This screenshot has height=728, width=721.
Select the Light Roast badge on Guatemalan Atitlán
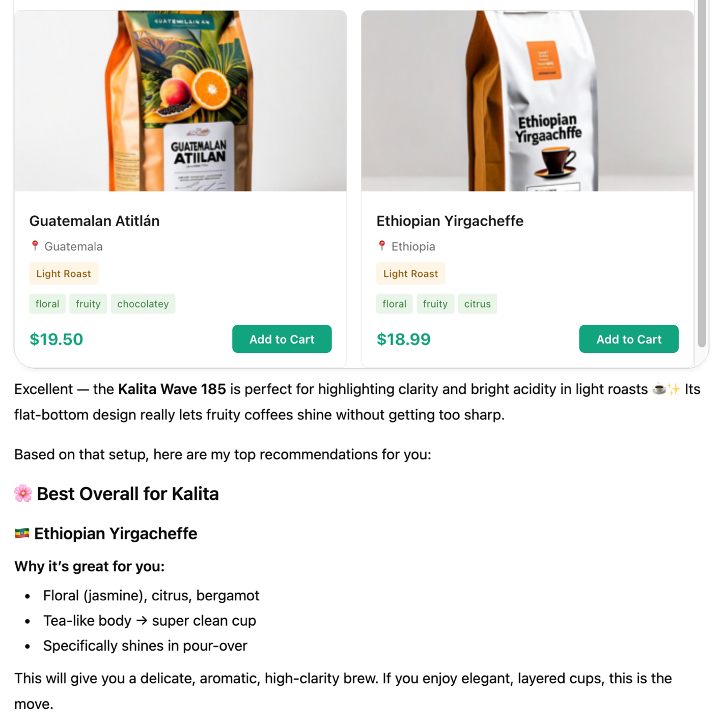[x=64, y=273]
